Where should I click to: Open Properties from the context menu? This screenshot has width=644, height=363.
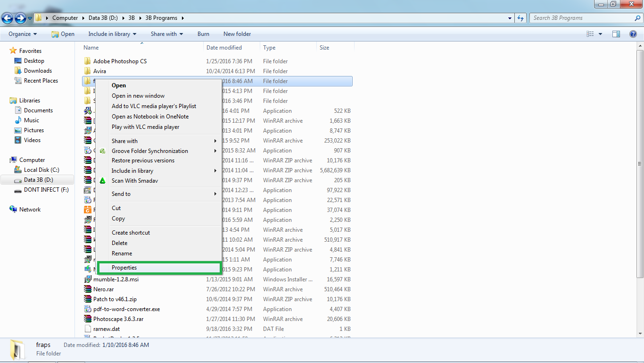tap(159, 268)
